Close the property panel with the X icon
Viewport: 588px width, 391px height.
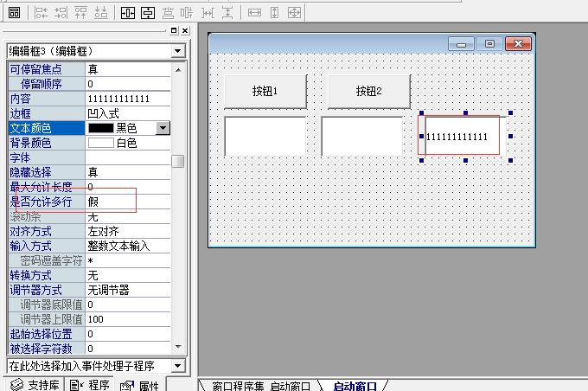click(x=185, y=30)
